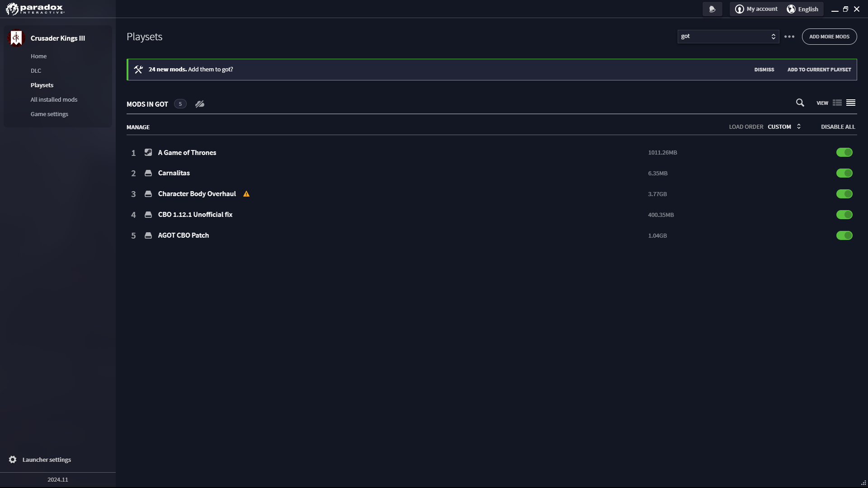Open the notifications icon in top bar
868x488 pixels.
(712, 9)
